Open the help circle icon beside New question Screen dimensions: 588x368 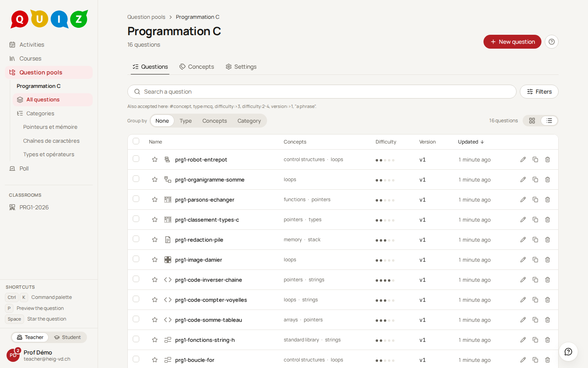pyautogui.click(x=552, y=42)
